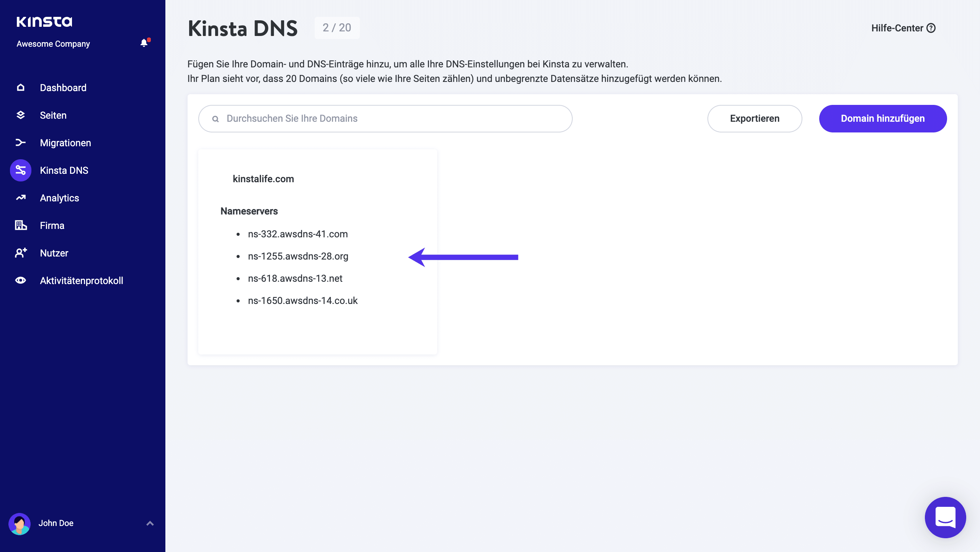This screenshot has width=980, height=552.
Task: Click the Kinsta DNS sidebar icon
Action: coord(21,170)
